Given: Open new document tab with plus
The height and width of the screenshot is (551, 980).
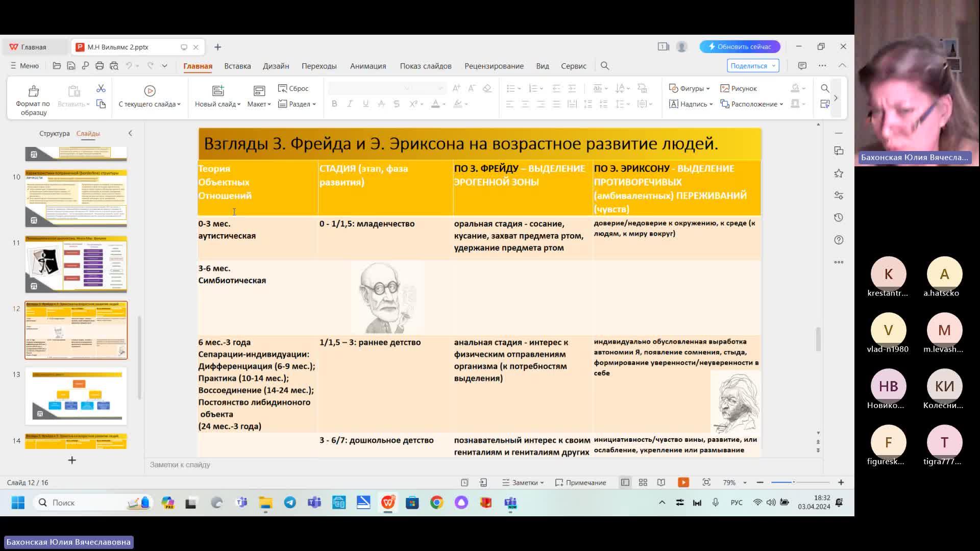Looking at the screenshot, I should pos(218,47).
